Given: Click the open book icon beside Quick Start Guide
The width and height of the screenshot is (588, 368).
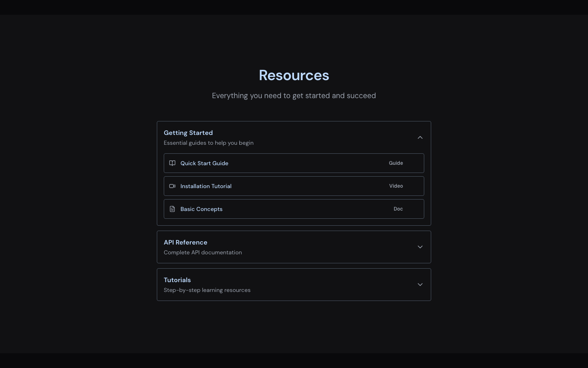Looking at the screenshot, I should 172,163.
